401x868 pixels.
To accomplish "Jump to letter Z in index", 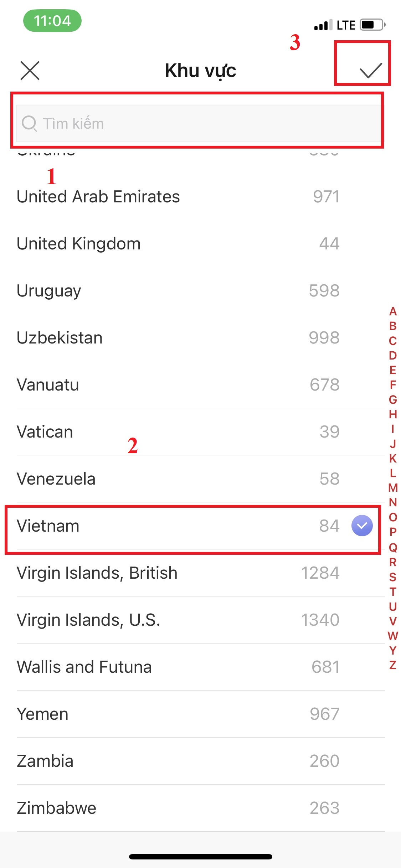I will coord(393,665).
